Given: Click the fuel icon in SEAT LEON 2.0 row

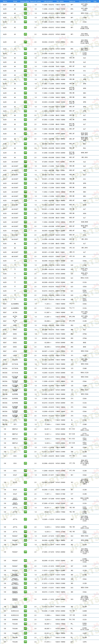Looking at the screenshot, I should (x=25, y=355).
